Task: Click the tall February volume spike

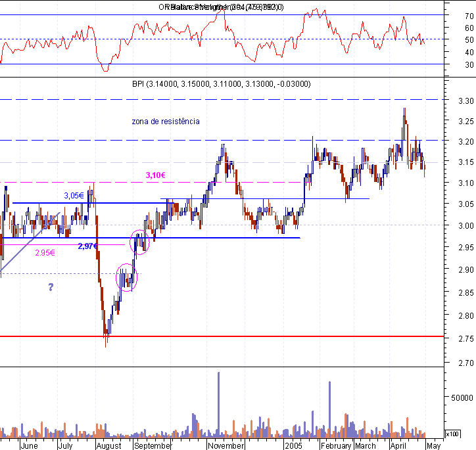Action: [329, 410]
